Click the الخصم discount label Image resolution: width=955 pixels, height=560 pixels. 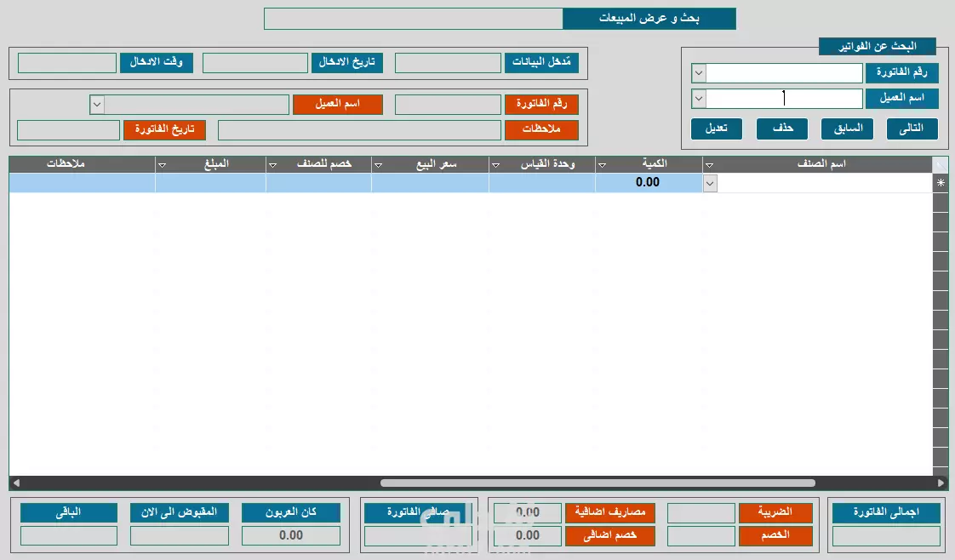pos(775,535)
